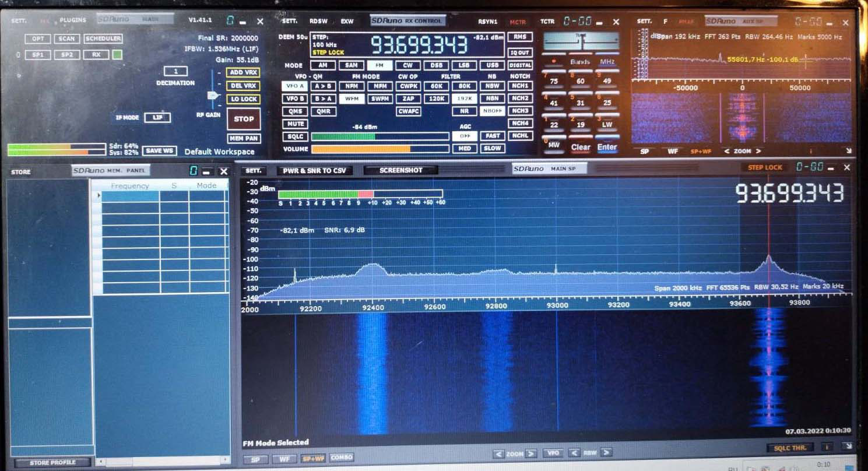The image size is (868, 471).
Task: Switch Aux SP display to SP+WF
Action: coord(701,151)
